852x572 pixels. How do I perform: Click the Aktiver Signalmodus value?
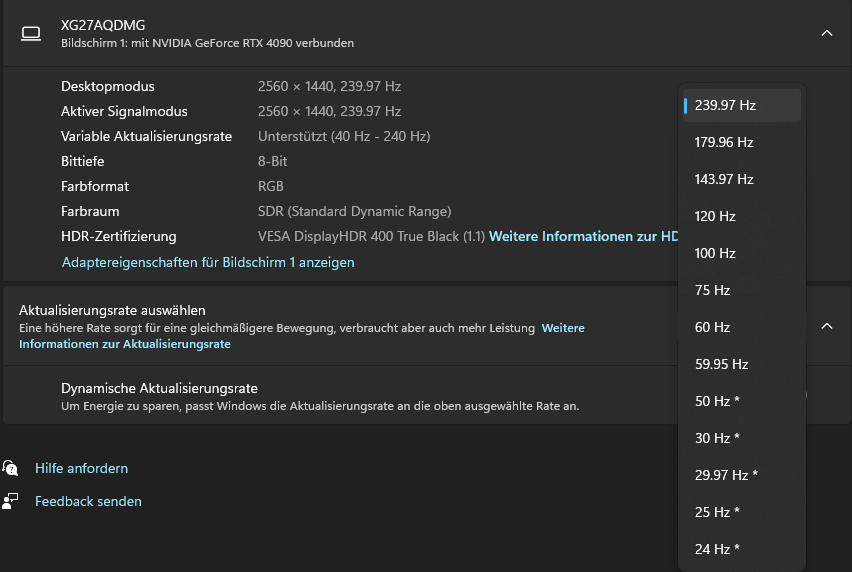click(x=329, y=111)
